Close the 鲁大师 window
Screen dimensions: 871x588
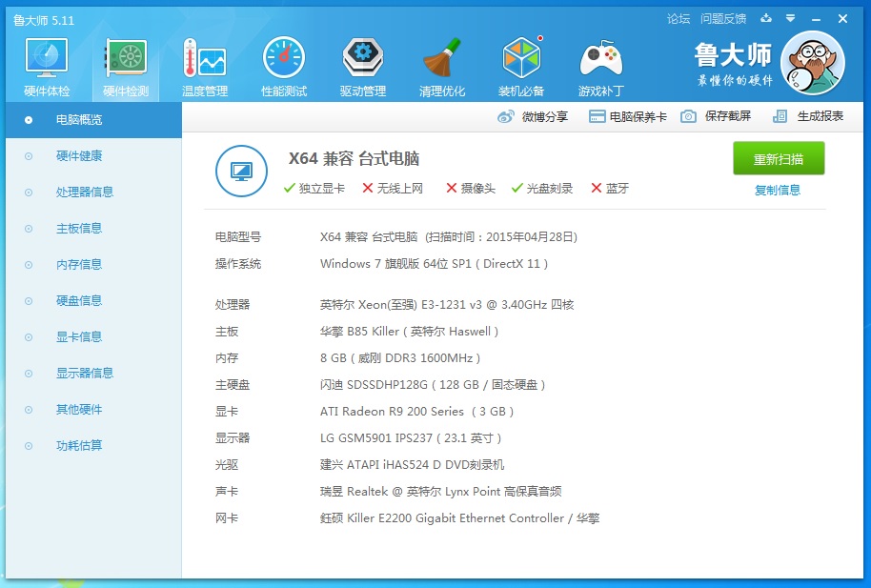pos(842,19)
